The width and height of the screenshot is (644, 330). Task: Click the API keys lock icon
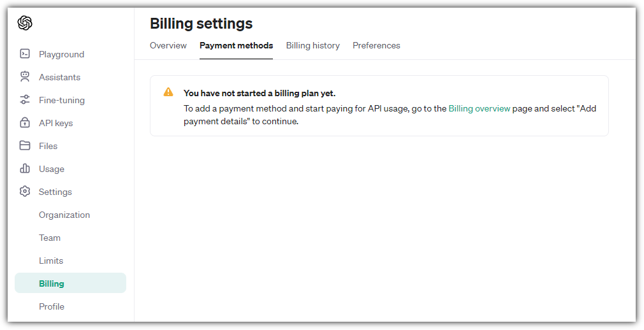(x=25, y=123)
